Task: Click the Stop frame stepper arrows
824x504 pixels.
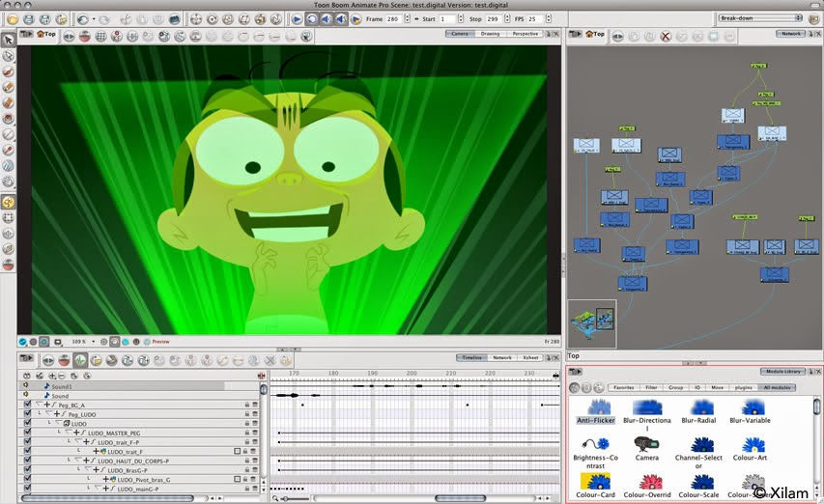Action: coord(506,19)
